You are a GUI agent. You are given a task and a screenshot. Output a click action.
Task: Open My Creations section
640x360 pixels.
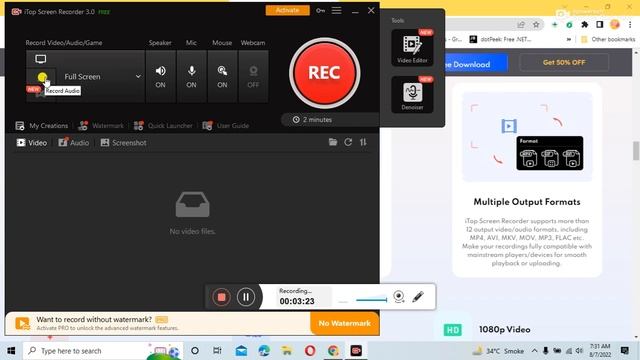[x=42, y=126]
